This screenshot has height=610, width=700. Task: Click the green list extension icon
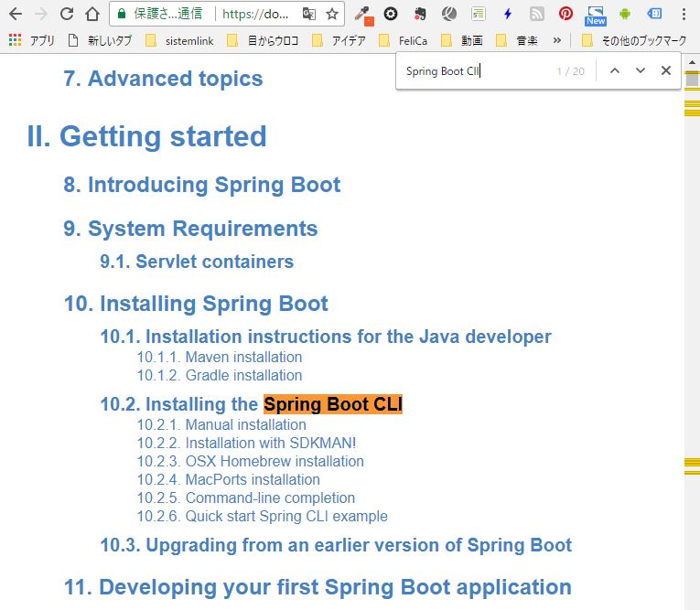[x=479, y=14]
